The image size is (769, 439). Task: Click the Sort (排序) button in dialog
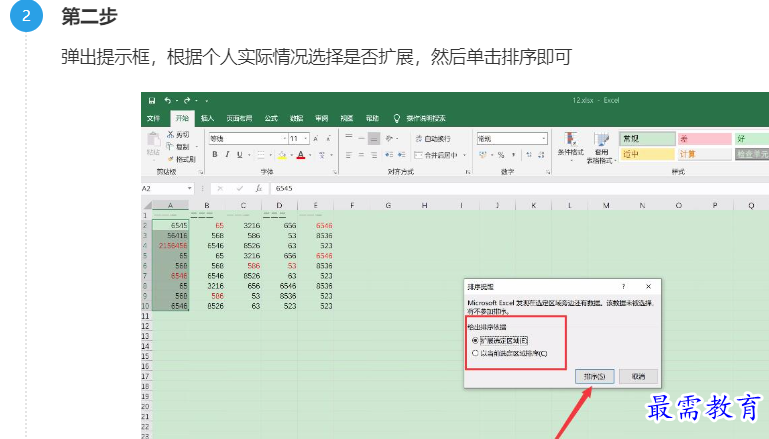(x=594, y=377)
